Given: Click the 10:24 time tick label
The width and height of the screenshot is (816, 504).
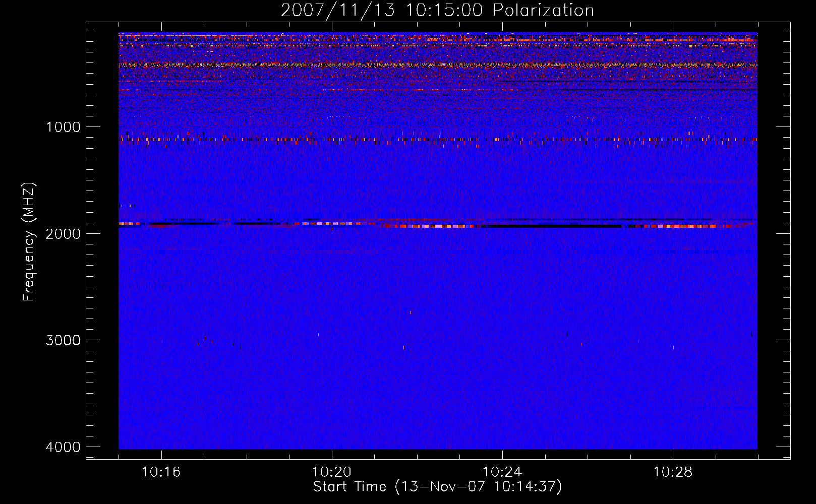Looking at the screenshot, I should coord(502,472).
